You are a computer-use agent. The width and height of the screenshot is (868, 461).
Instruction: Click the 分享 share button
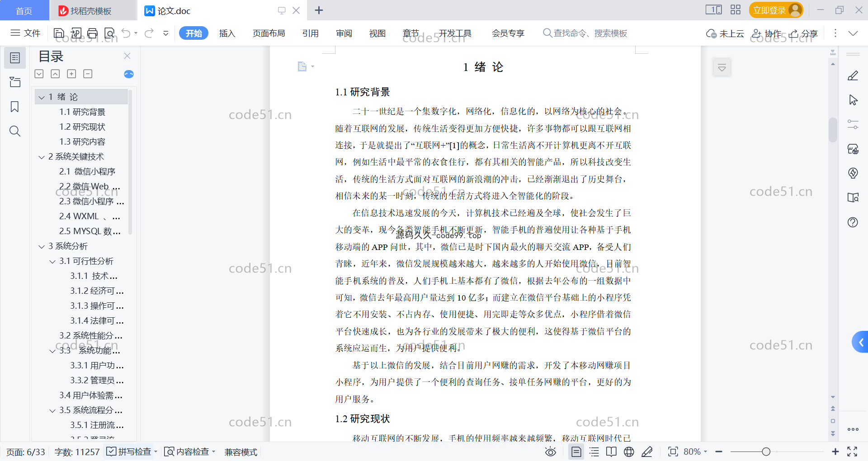tap(803, 33)
